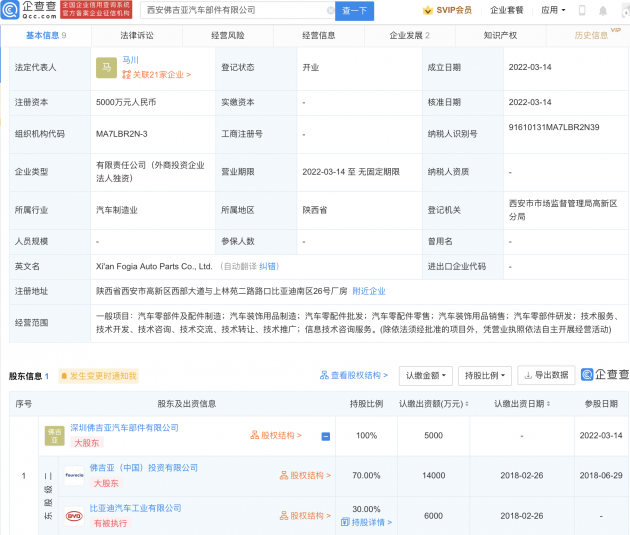Image resolution: width=630 pixels, height=535 pixels.
Task: Switch to 基本信息 tab
Action: 46,35
